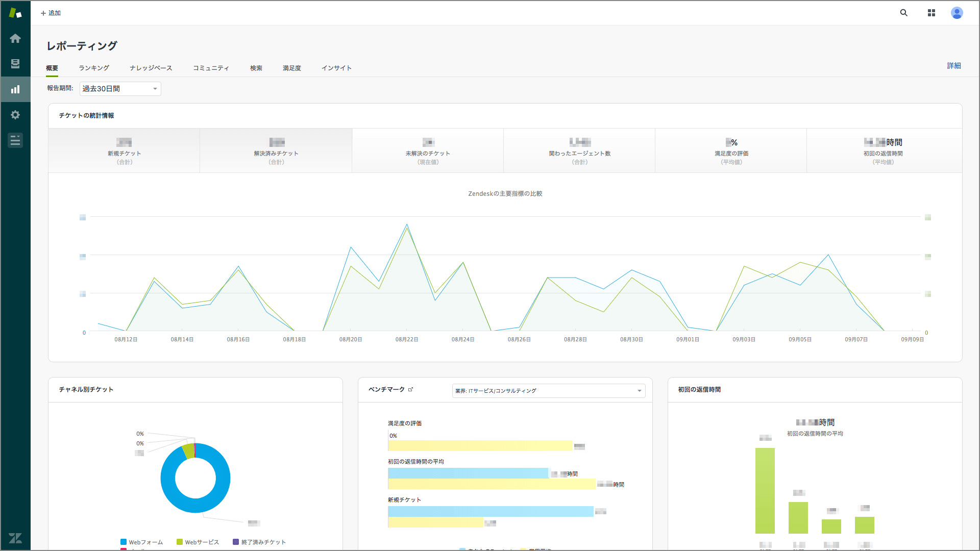This screenshot has height=551, width=980.
Task: Toggle the Webフォーム legend entry
Action: click(x=141, y=542)
